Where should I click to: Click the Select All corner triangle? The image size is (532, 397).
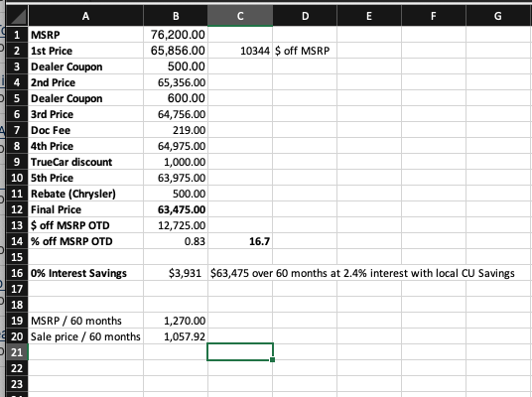[x=17, y=16]
